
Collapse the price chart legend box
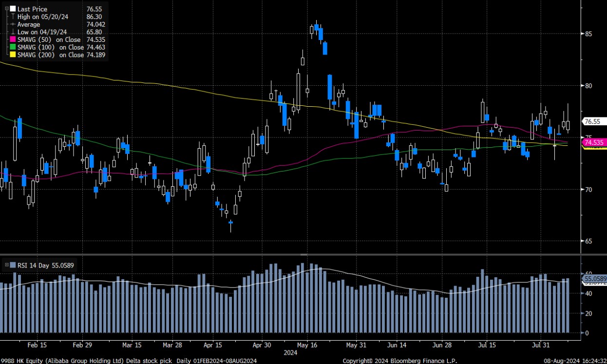6,8
